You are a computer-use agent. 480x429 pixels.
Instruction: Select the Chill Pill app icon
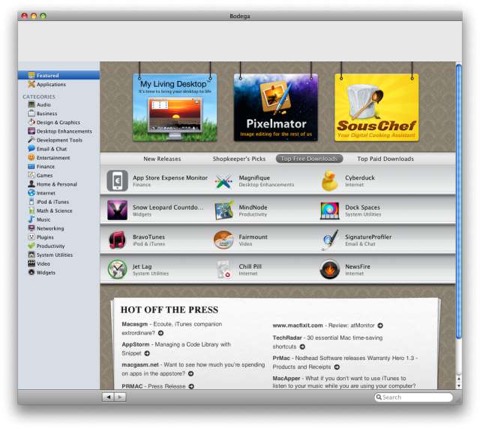224,270
